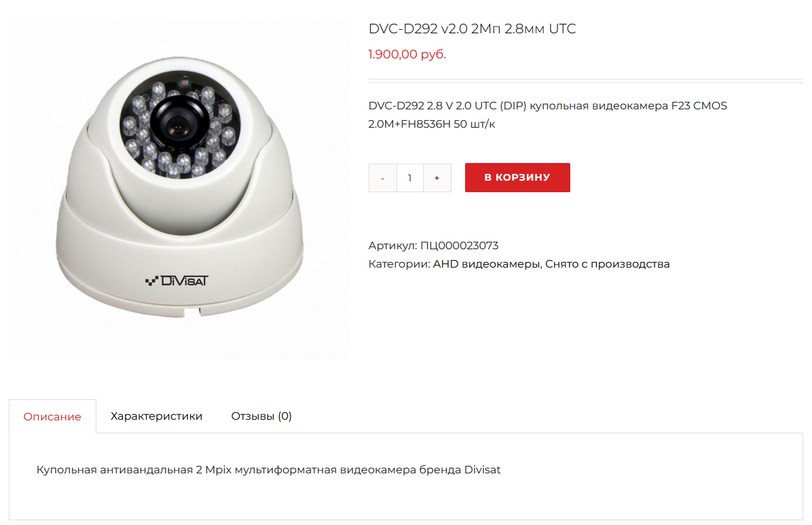Viewport: 812px width, 525px height.
Task: Open the Отзывы (0) tab
Action: (x=261, y=416)
